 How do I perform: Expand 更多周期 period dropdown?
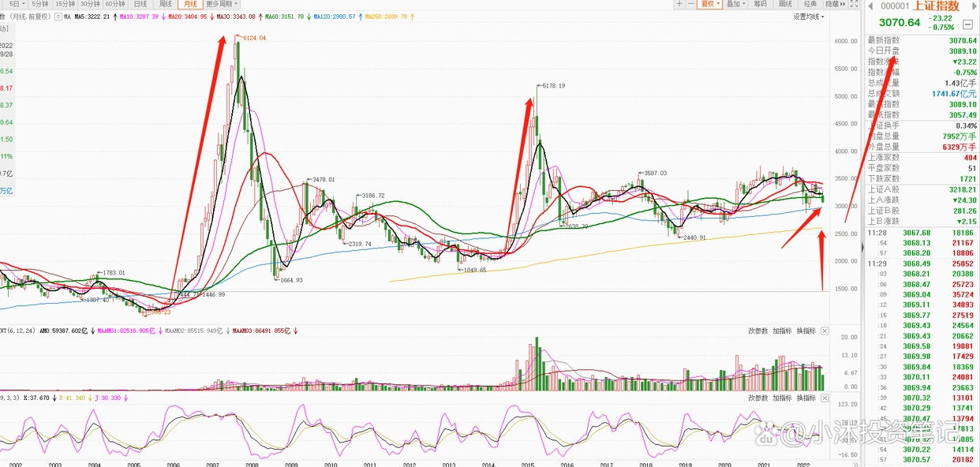222,4
